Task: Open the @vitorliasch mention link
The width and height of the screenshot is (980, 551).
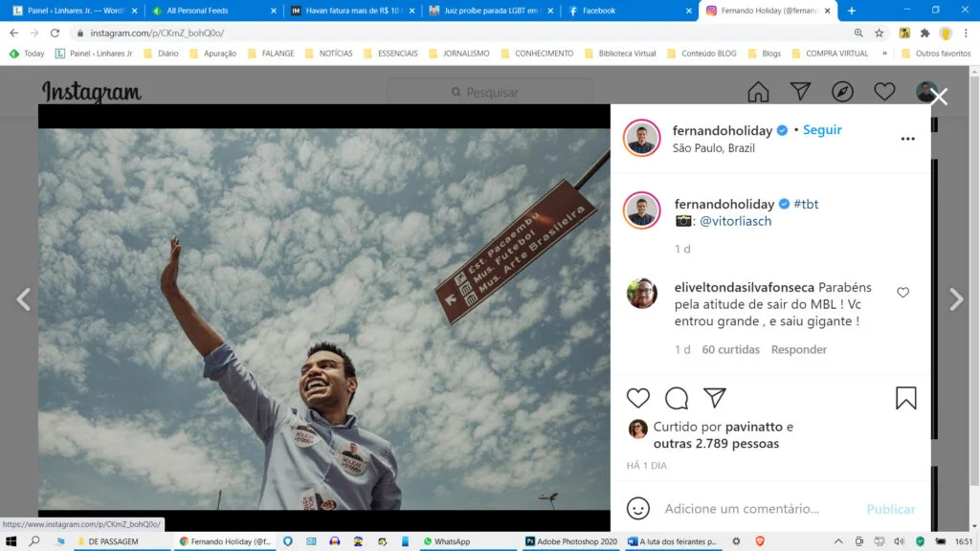Action: click(x=736, y=221)
